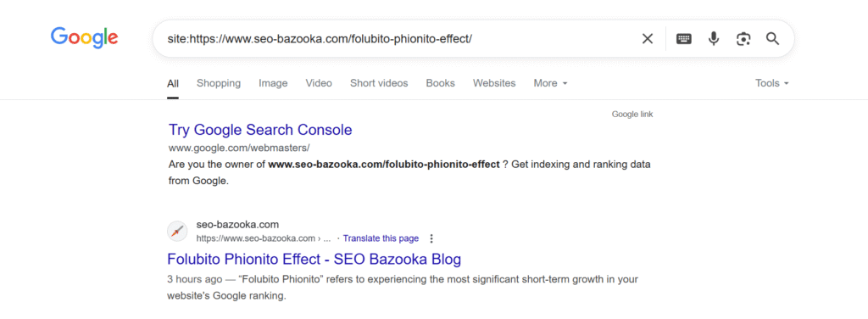
Task: Select the All tab
Action: click(173, 83)
